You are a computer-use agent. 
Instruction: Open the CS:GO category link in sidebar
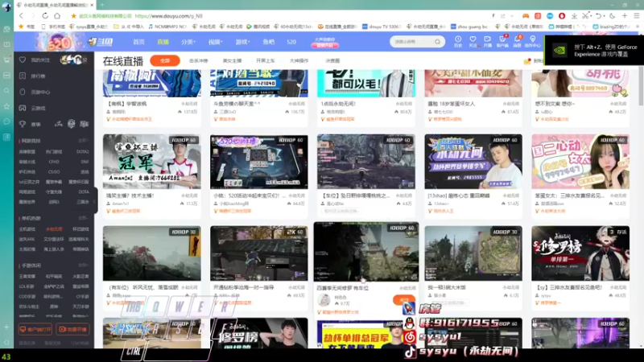click(x=54, y=171)
